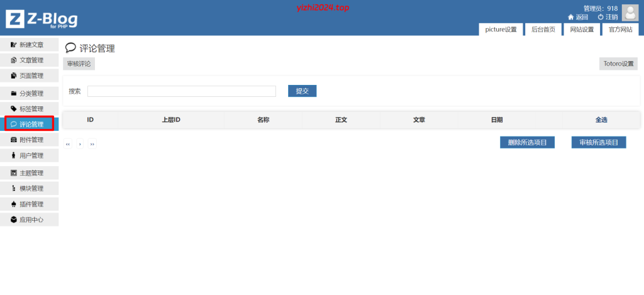The height and width of the screenshot is (295, 644).
Task: Open the 官方网站 tab
Action: [x=620, y=30]
